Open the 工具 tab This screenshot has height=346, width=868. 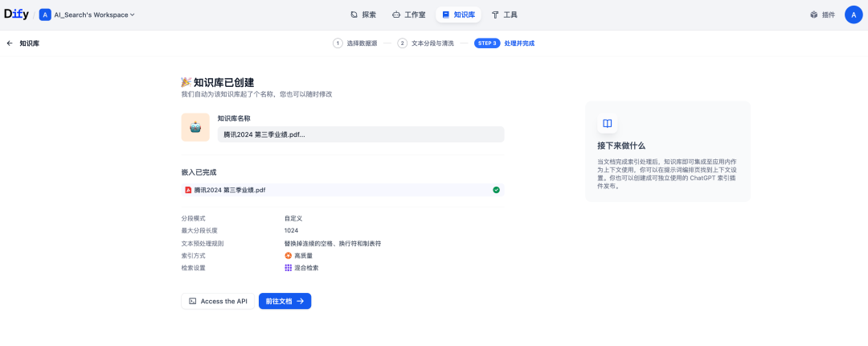[504, 15]
